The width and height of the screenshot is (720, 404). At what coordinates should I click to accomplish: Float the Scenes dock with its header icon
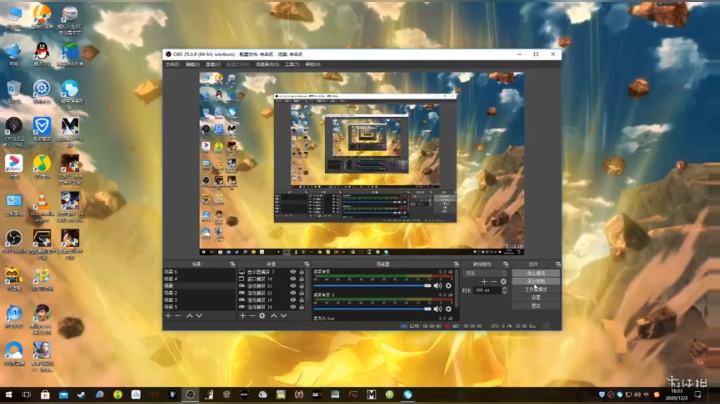click(232, 264)
